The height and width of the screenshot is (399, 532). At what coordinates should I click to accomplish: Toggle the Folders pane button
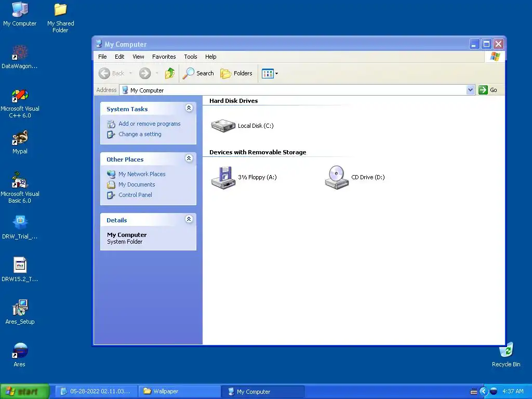[236, 73]
